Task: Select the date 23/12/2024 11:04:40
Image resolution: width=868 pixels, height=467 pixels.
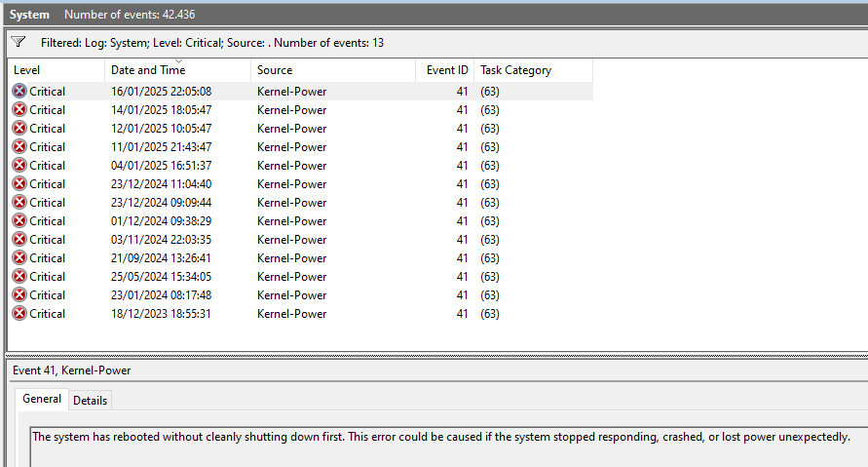Action: coord(161,183)
